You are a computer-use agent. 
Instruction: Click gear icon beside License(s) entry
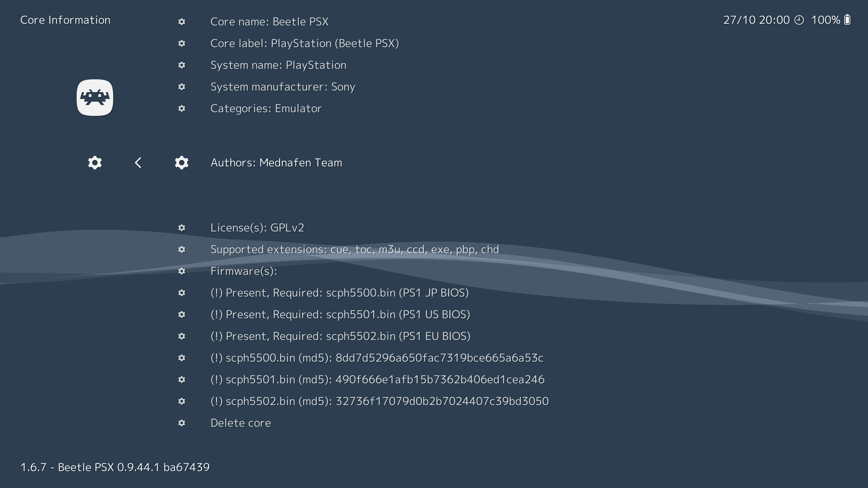182,228
